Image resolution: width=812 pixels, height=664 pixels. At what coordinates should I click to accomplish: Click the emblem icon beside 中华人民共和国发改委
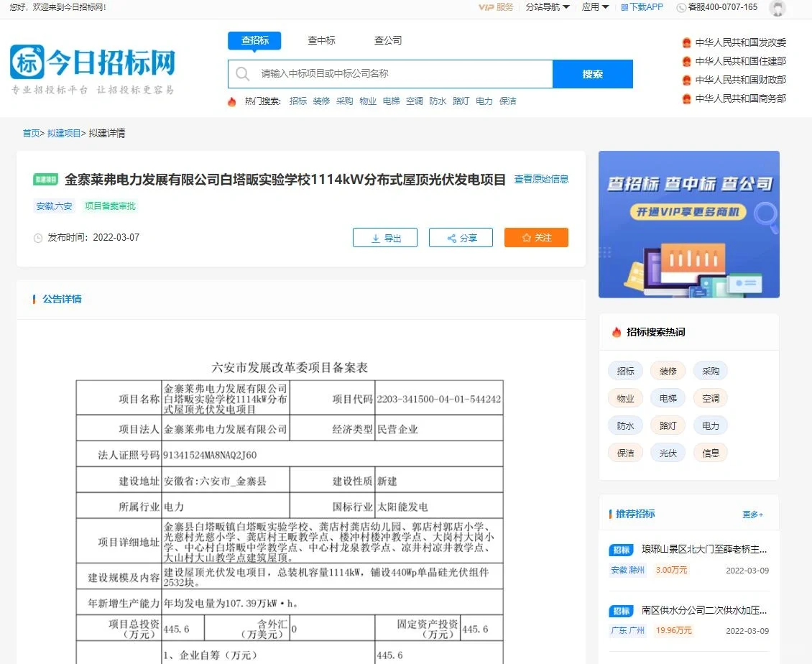(x=686, y=42)
